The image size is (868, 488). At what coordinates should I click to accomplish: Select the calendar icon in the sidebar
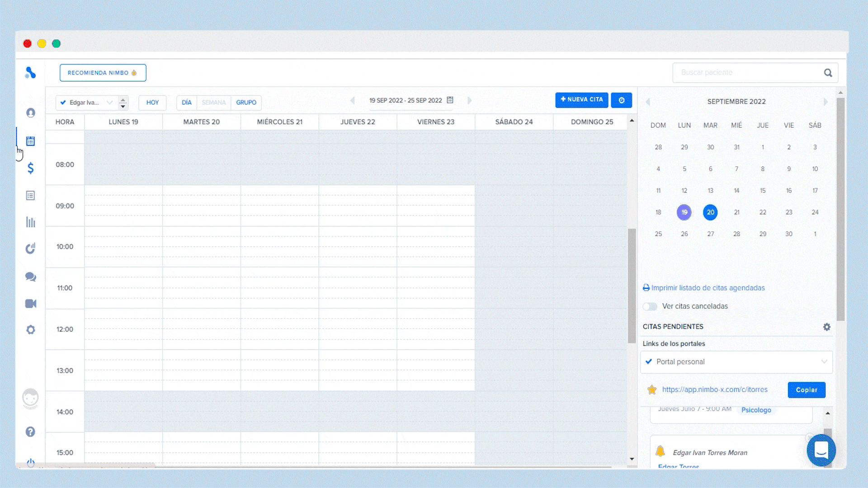point(30,141)
